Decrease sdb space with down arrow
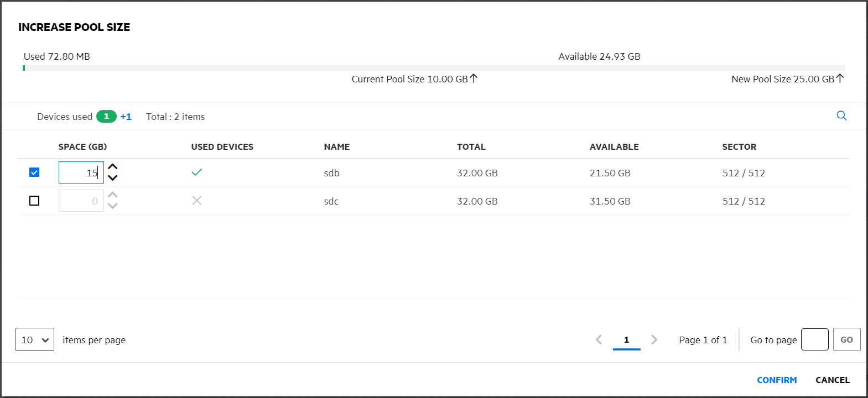 113,178
